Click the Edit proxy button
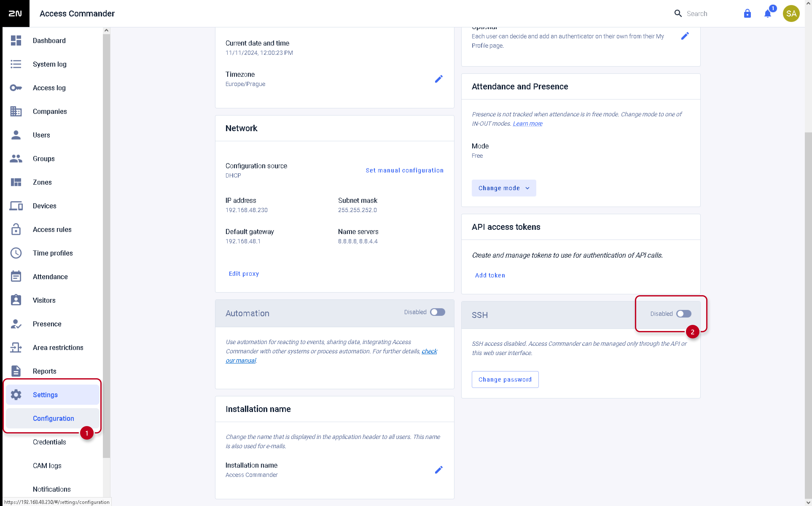The height and width of the screenshot is (506, 812). coord(243,274)
